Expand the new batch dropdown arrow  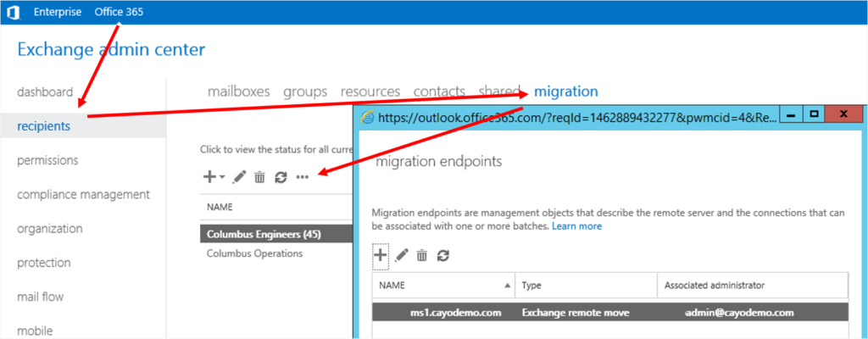pyautogui.click(x=222, y=178)
